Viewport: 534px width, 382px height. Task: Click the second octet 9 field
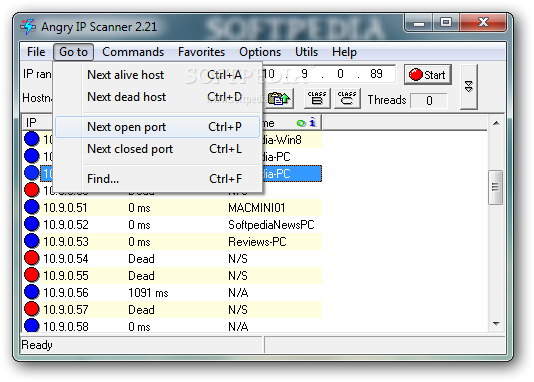click(x=304, y=74)
